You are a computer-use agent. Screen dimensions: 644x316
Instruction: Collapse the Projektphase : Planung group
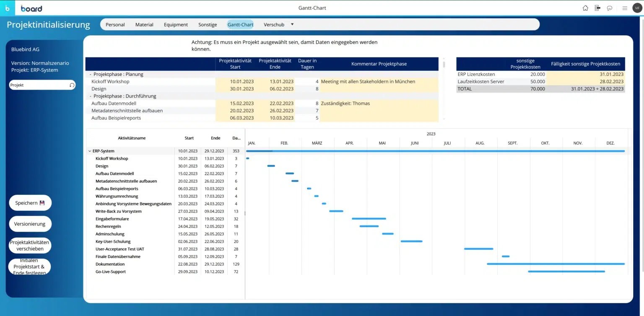coord(91,74)
